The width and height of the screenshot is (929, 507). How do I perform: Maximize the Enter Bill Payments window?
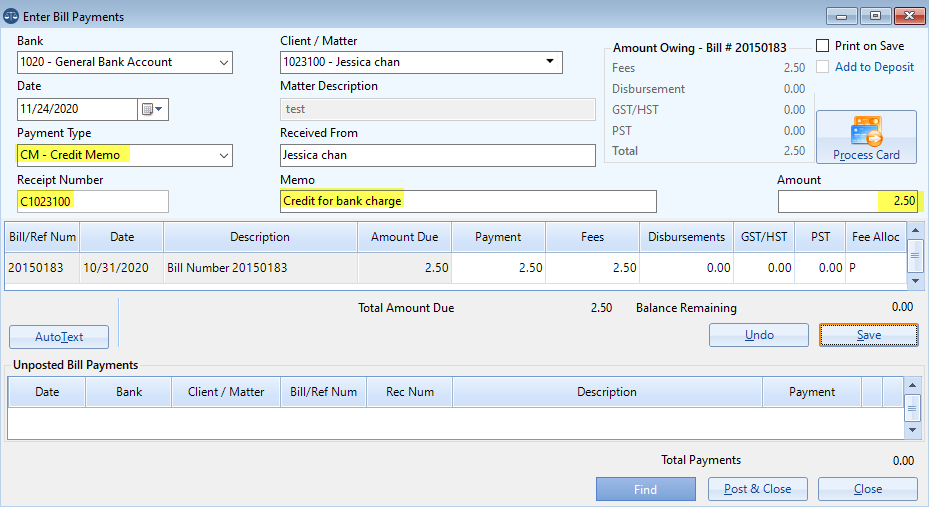click(x=875, y=16)
